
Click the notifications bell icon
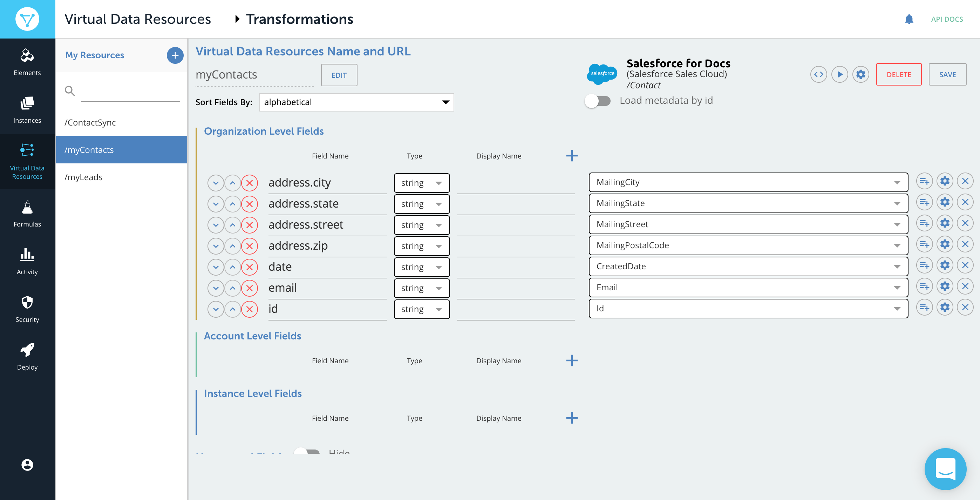909,19
